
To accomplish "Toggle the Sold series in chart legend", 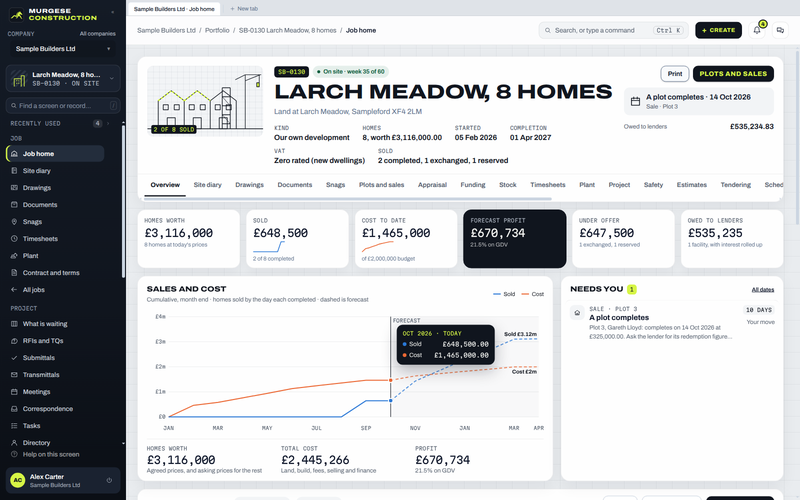I will 504,294.
